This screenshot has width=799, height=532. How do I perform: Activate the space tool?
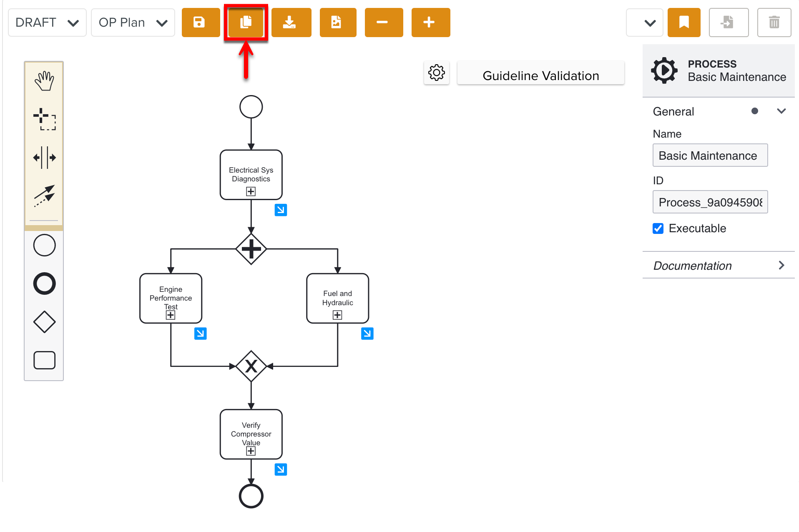(44, 158)
